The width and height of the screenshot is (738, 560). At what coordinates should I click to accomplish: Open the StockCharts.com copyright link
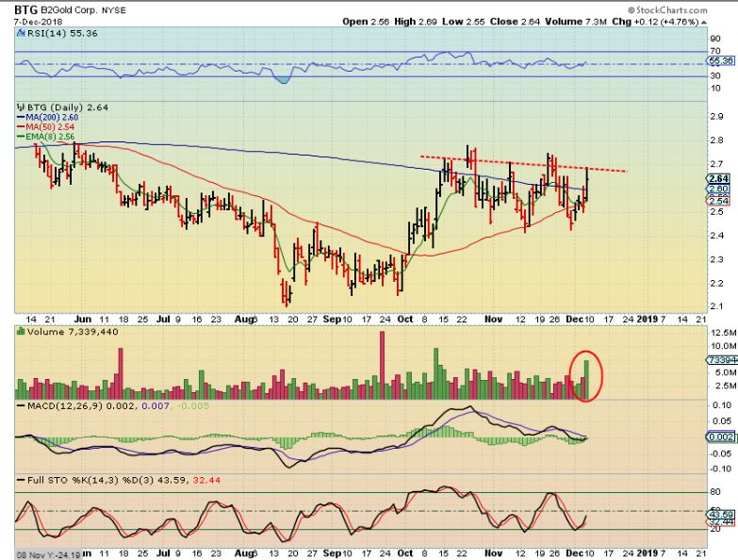(x=667, y=9)
